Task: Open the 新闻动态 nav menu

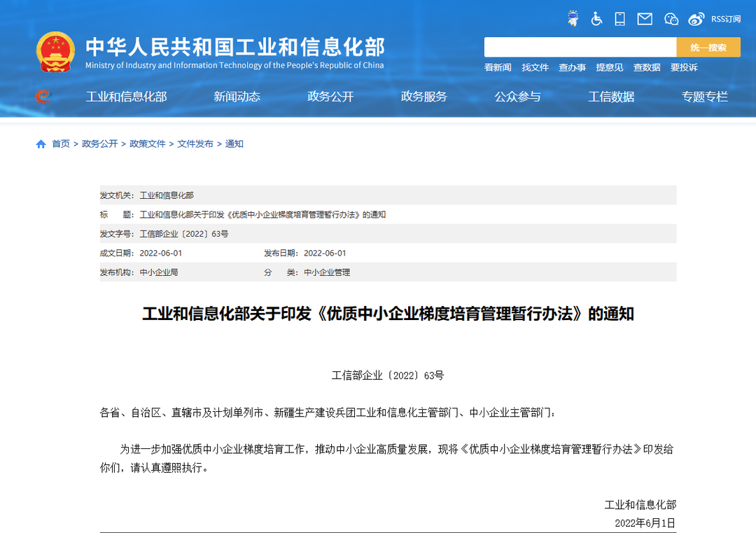Action: click(237, 97)
